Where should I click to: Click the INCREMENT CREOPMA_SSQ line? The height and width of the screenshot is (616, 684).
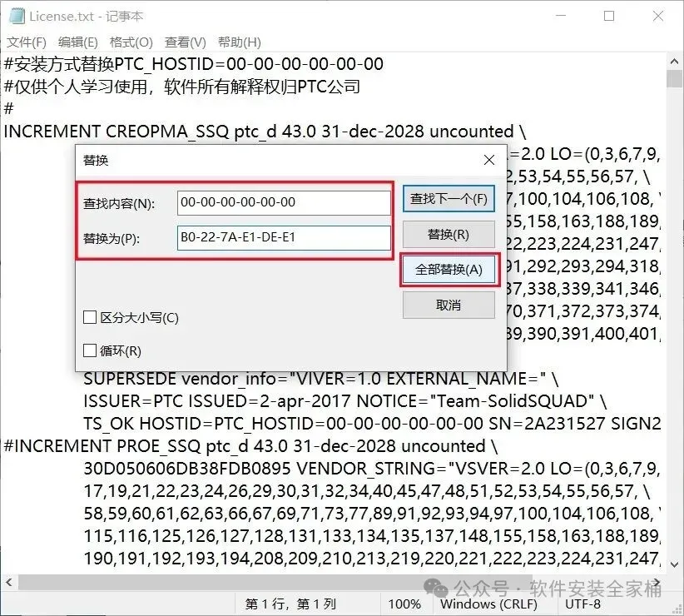(x=265, y=132)
